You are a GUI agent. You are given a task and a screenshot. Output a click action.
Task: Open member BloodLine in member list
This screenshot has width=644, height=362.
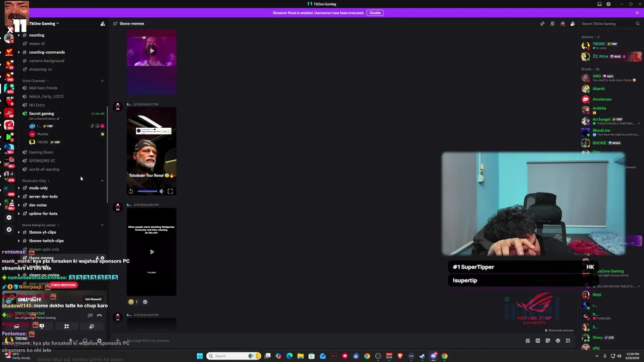pos(611,132)
